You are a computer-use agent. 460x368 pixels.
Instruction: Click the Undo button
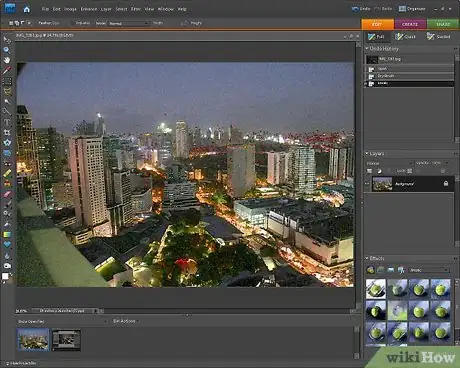click(x=361, y=9)
